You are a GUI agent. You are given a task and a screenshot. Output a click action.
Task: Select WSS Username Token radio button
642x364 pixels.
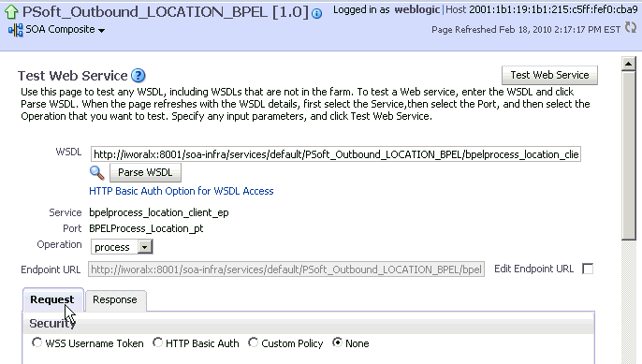tap(36, 342)
